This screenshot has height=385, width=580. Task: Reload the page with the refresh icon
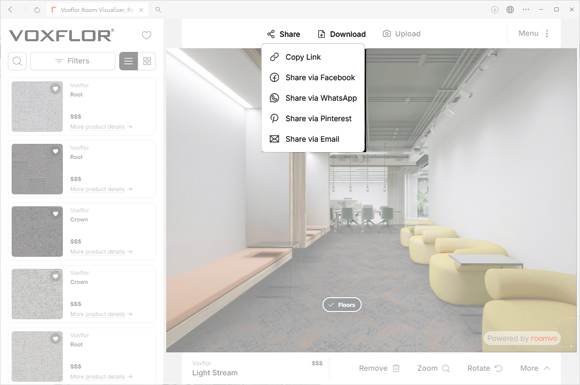37,10
